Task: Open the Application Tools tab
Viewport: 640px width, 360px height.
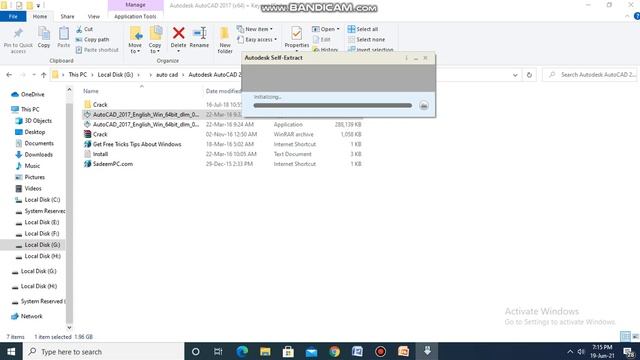Action: 135,16
